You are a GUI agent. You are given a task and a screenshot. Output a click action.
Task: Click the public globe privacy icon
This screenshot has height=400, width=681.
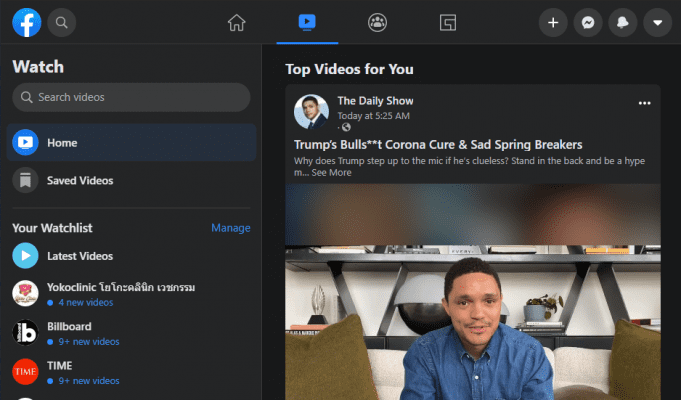pyautogui.click(x=346, y=127)
